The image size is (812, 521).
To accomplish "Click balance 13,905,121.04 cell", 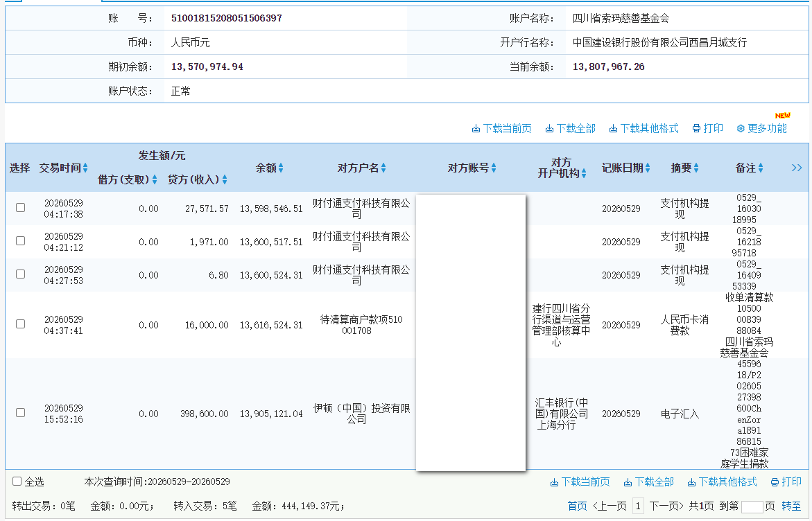I will pos(271,414).
